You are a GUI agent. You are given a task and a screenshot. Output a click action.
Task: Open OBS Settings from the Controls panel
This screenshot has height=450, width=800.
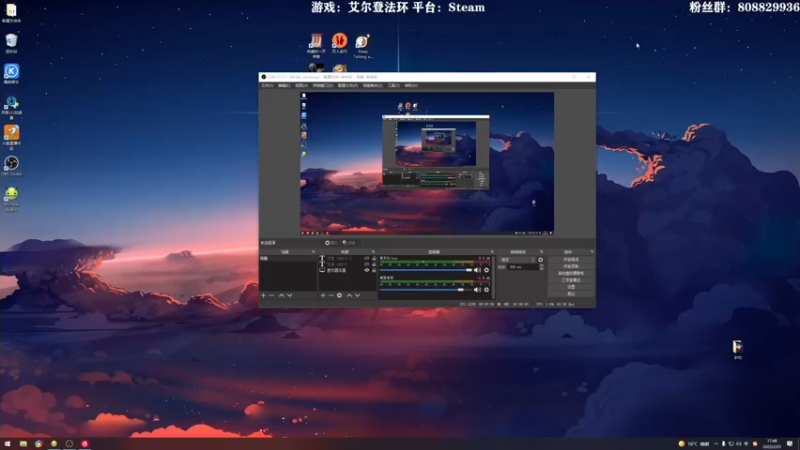571,287
